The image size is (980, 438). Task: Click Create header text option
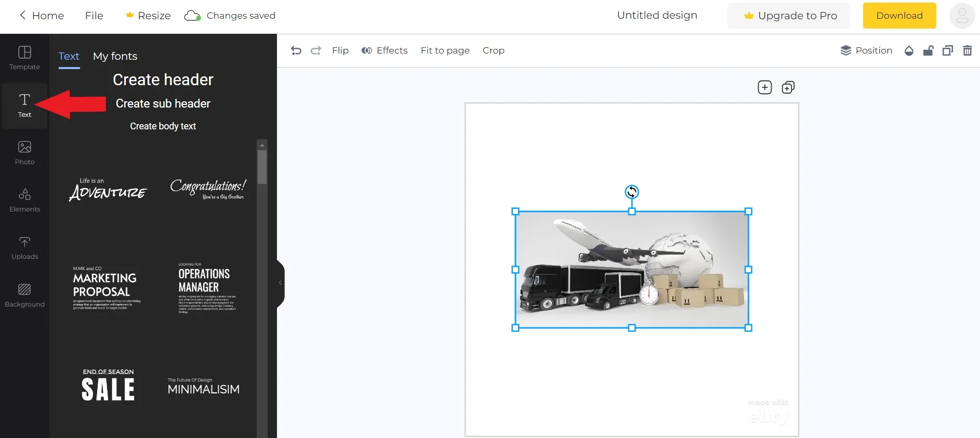(163, 79)
